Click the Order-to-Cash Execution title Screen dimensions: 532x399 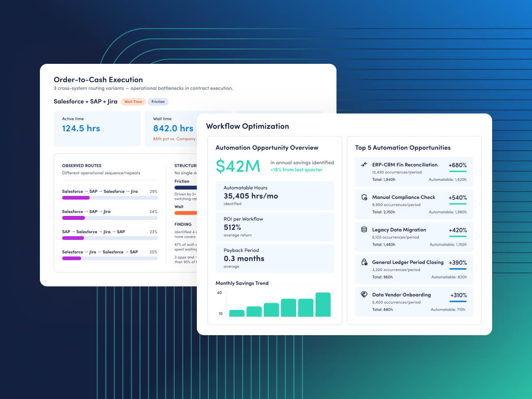98,80
